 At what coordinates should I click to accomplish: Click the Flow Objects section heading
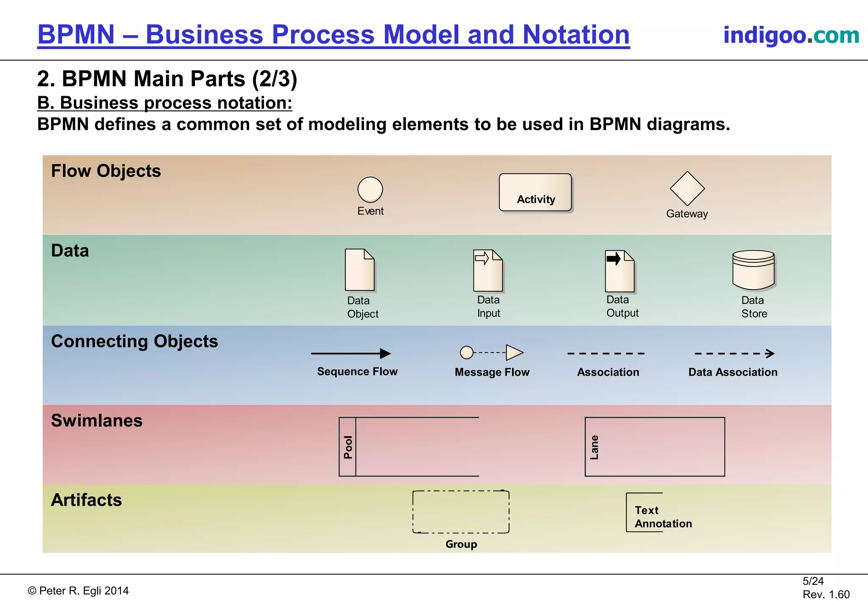click(x=106, y=171)
